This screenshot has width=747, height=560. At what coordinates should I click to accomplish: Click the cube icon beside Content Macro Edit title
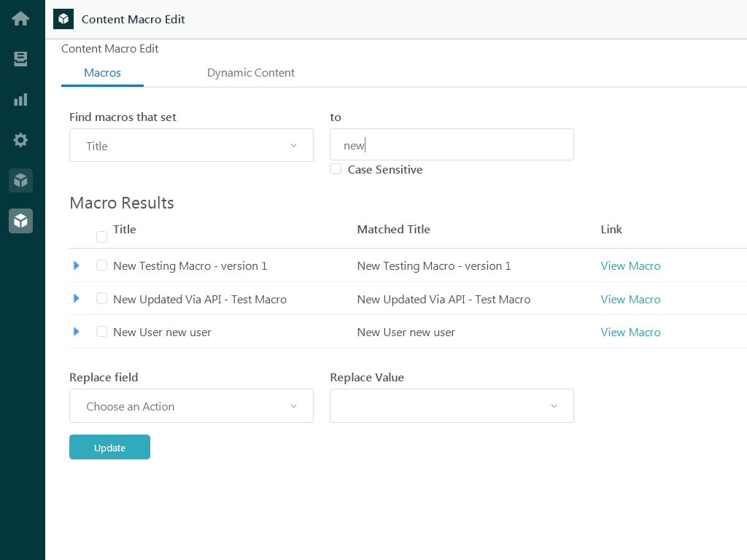click(x=63, y=19)
